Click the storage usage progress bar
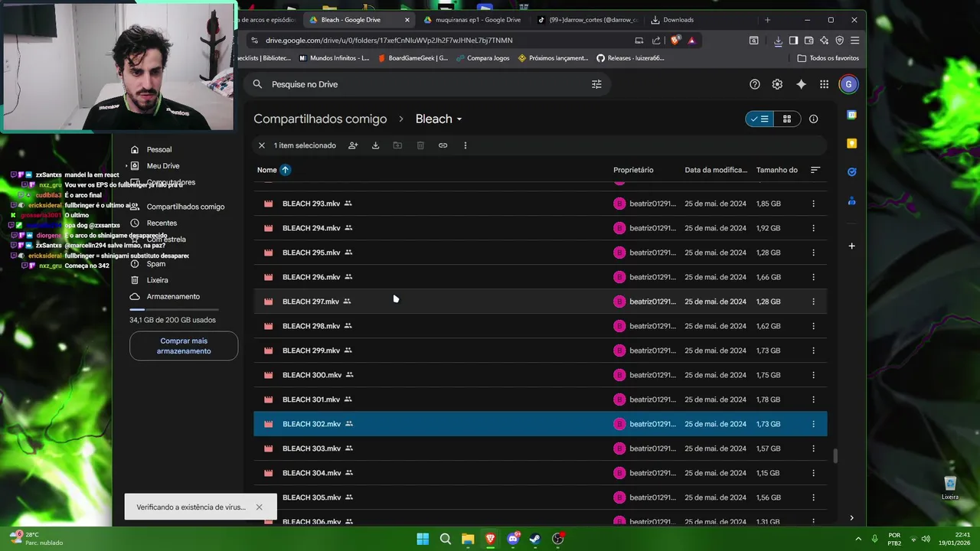Viewport: 980px width, 551px height. 172,309
